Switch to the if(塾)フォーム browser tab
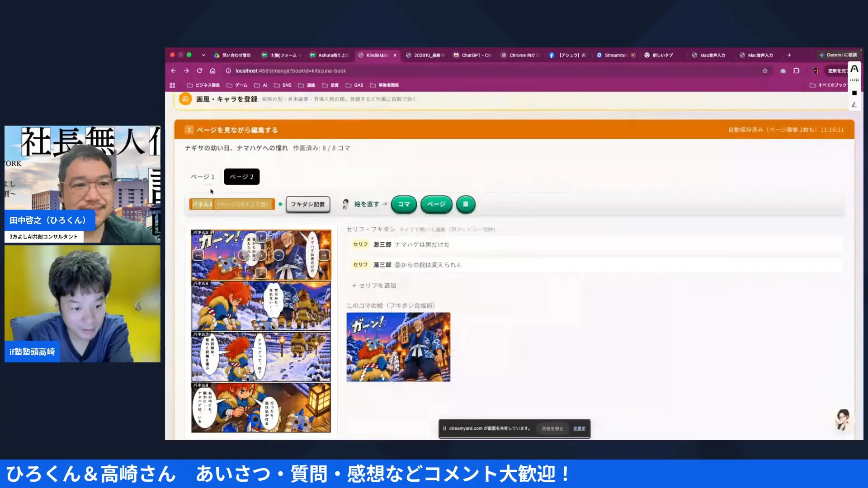The width and height of the screenshot is (868, 488). click(x=280, y=55)
